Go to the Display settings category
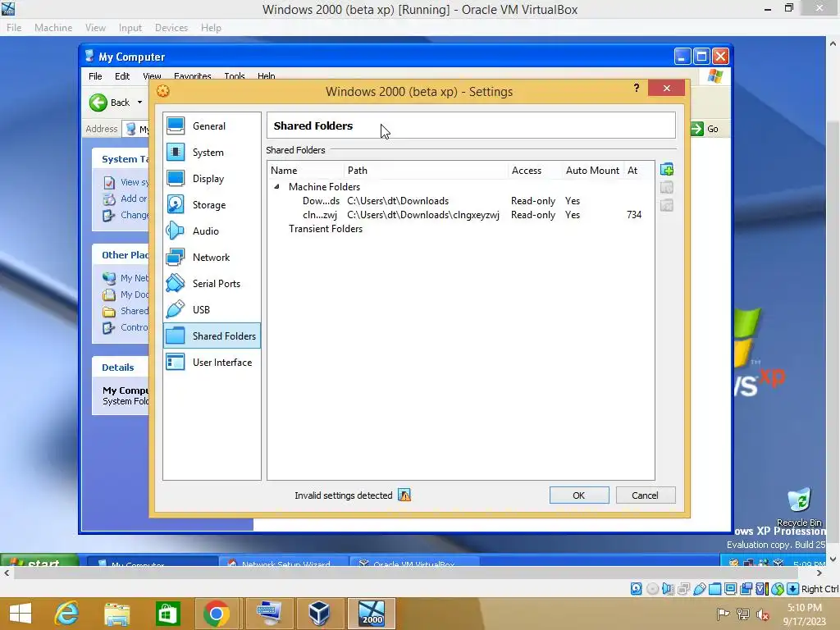Viewport: 840px width, 630px height. coord(212,178)
